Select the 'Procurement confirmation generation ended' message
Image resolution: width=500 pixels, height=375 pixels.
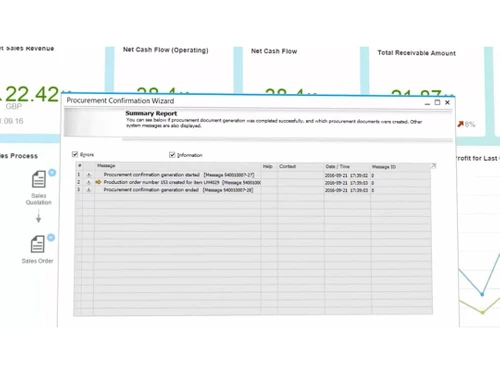click(178, 190)
